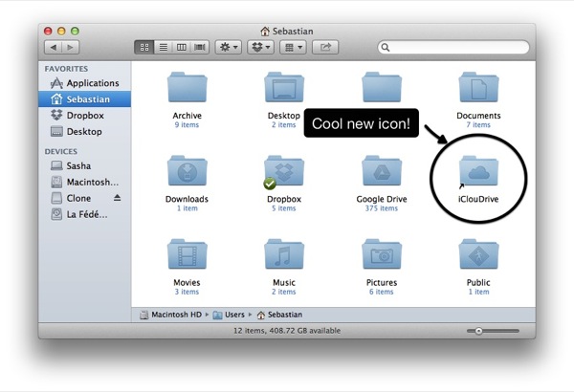Switch to icon view mode
Viewport: 574px width, 392px height.
(x=144, y=47)
